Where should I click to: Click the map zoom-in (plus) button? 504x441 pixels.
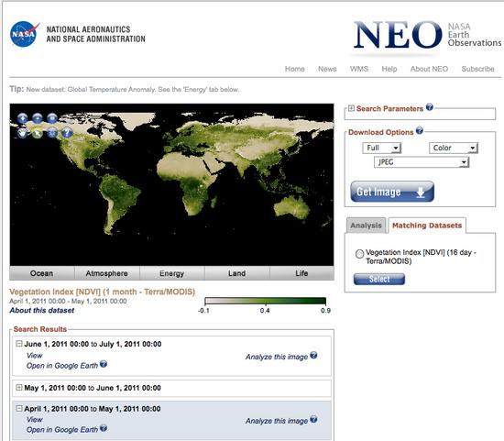[x=23, y=118]
